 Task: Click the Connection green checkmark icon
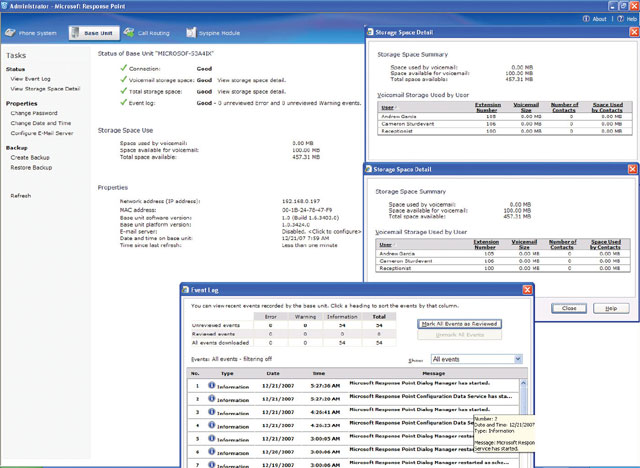point(124,68)
